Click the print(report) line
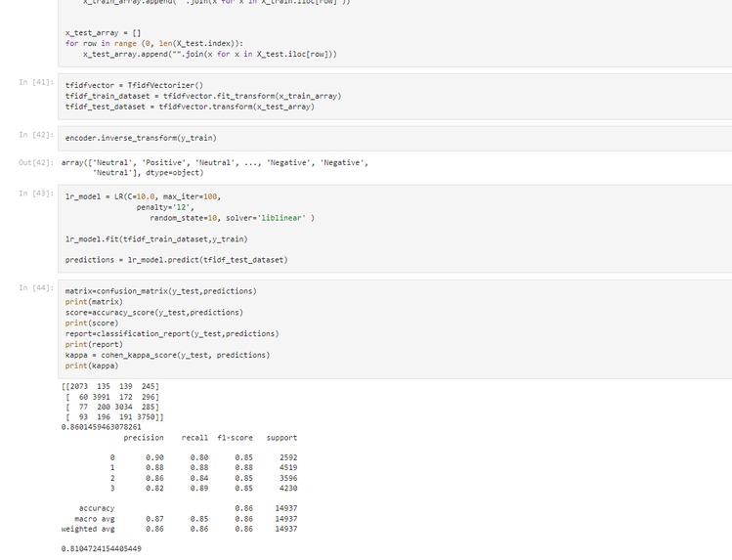Image resolution: width=732 pixels, height=560 pixels. 94,344
